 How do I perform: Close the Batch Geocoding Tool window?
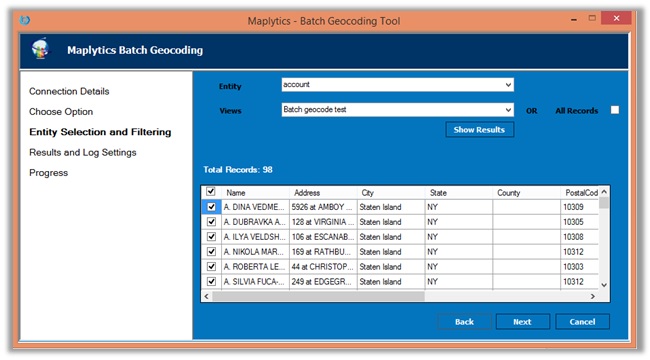tap(616, 18)
